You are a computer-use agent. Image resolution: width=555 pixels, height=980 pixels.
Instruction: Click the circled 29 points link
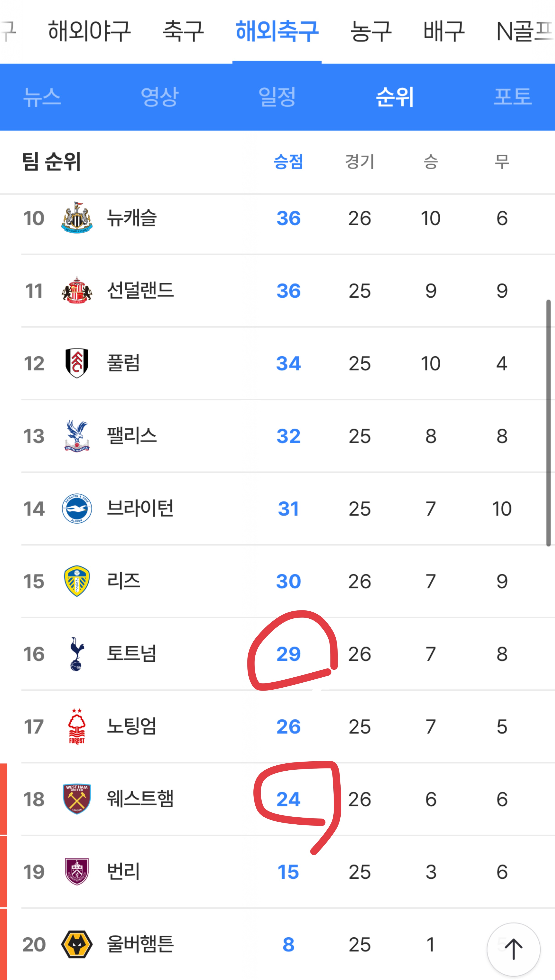click(288, 654)
